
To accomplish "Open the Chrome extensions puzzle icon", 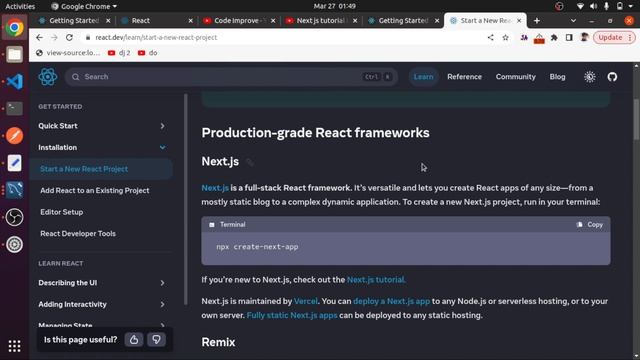I will click(554, 38).
